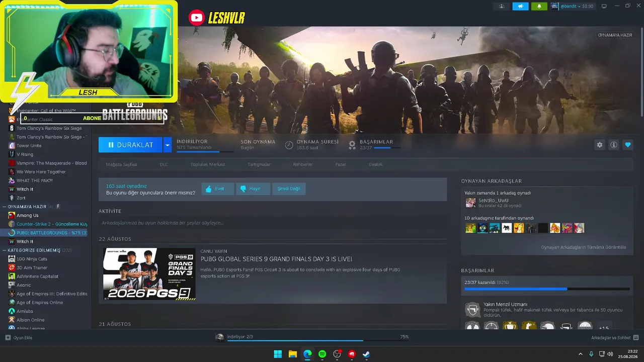Select Age of Empires III: Definitive Edition
The width and height of the screenshot is (644, 362).
[52, 294]
